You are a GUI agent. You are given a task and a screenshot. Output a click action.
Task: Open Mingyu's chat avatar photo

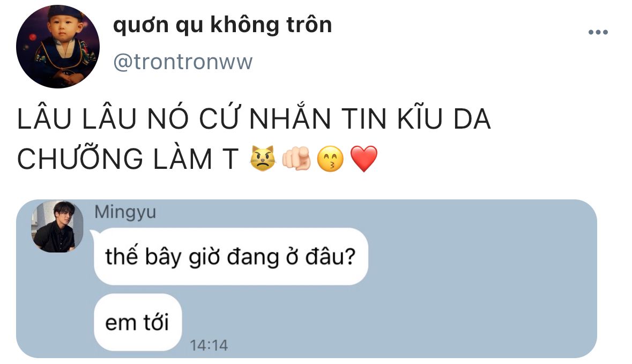(57, 227)
